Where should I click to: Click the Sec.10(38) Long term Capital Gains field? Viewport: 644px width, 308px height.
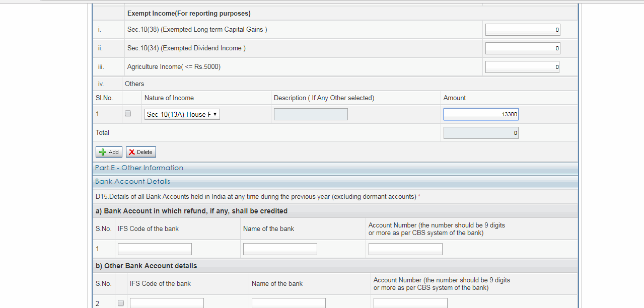pos(523,30)
